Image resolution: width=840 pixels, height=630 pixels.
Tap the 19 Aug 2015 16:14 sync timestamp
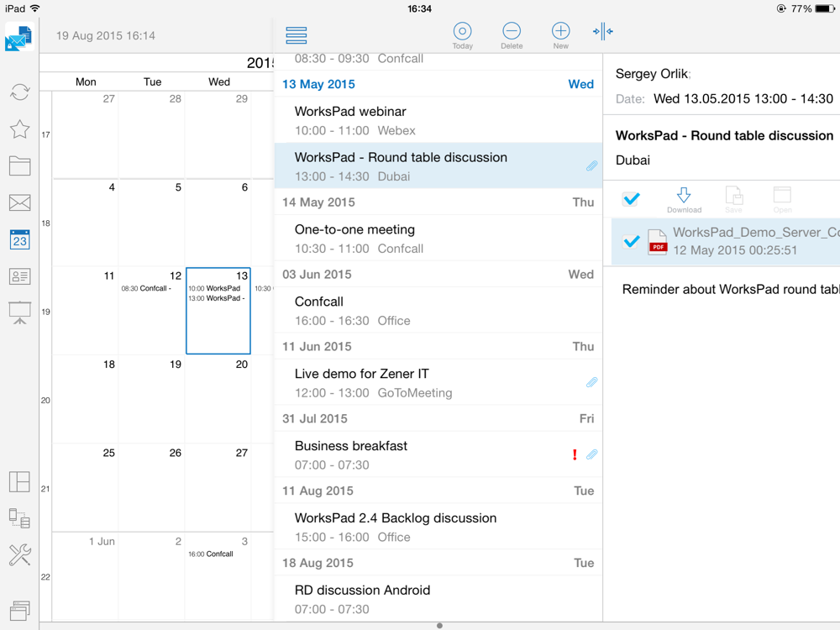[106, 36]
